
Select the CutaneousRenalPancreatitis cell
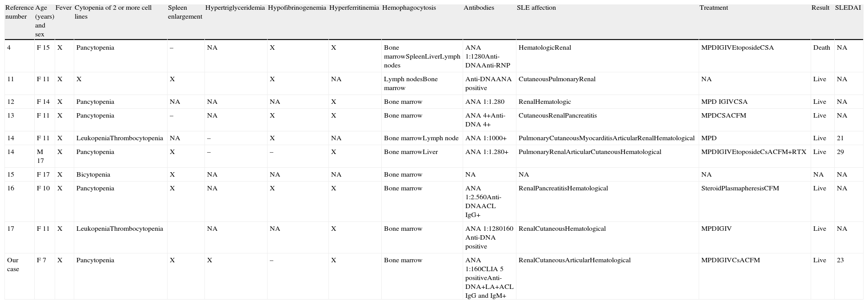point(557,116)
